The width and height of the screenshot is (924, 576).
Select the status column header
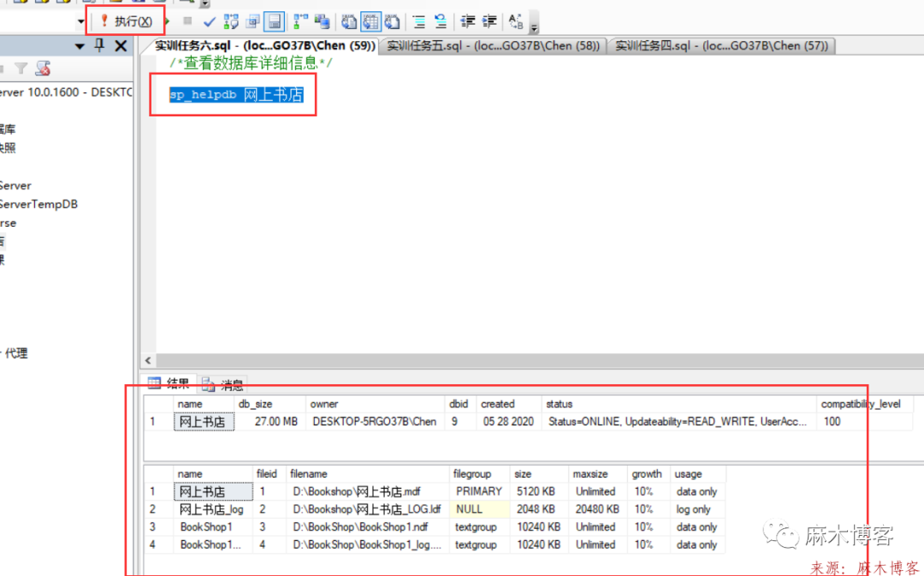coord(678,404)
